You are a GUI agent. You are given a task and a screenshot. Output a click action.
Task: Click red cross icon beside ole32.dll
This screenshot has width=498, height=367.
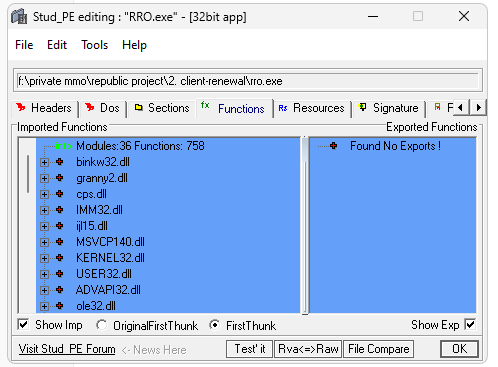(60, 306)
